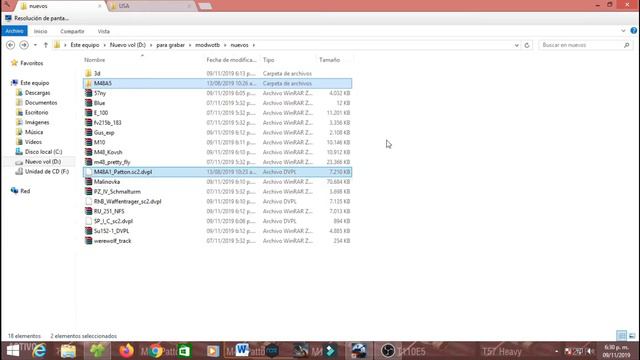The width and height of the screenshot is (640, 360).
Task: Launch Internet Explorer from the taskbar
Action: [40, 351]
